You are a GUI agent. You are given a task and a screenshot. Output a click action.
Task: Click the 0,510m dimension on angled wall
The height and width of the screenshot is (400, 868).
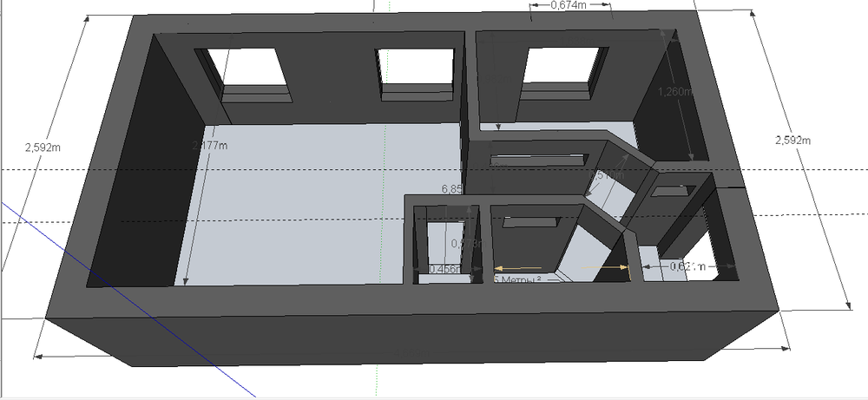[606, 175]
